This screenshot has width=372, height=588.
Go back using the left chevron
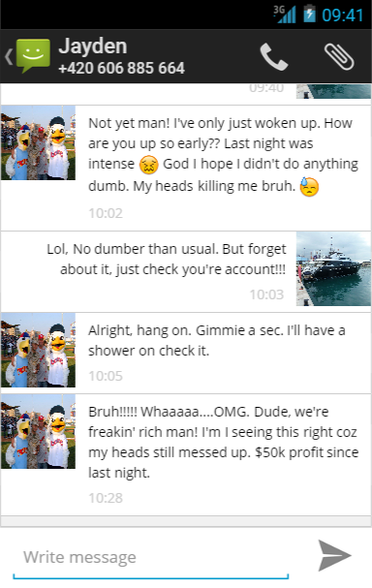9,56
